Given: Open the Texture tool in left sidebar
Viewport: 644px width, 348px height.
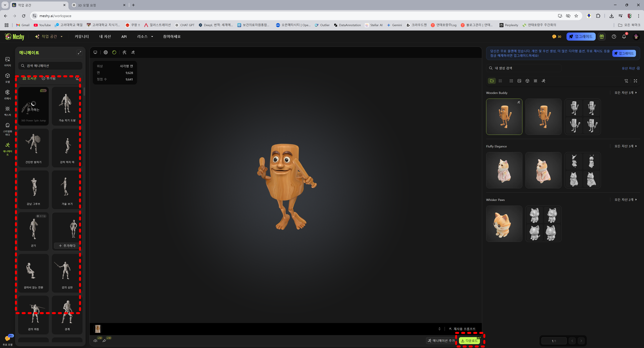Looking at the screenshot, I should pos(8,111).
